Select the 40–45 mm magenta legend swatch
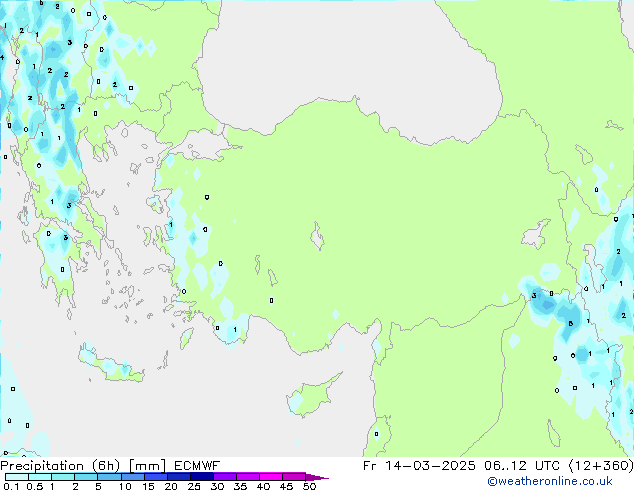This screenshot has width=634, height=490. click(x=271, y=477)
